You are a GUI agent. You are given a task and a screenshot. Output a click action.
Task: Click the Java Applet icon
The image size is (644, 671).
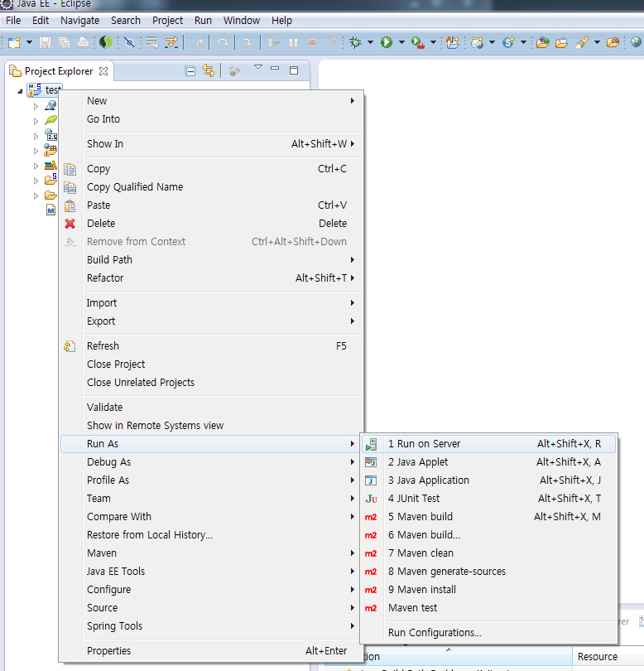(x=371, y=462)
